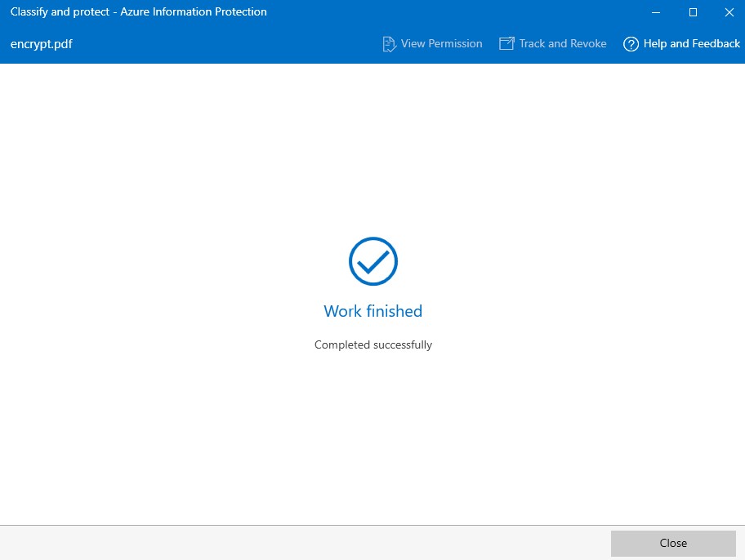
Task: Click the encrypt.pdf file name
Action: 42,44
